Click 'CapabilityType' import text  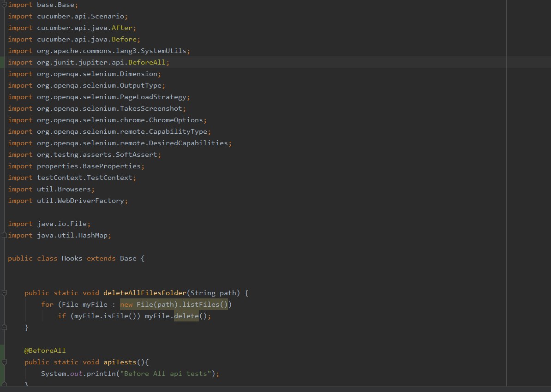coord(178,131)
